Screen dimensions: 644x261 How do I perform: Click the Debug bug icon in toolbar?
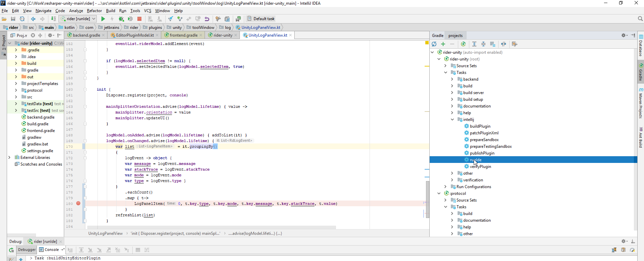point(121,19)
